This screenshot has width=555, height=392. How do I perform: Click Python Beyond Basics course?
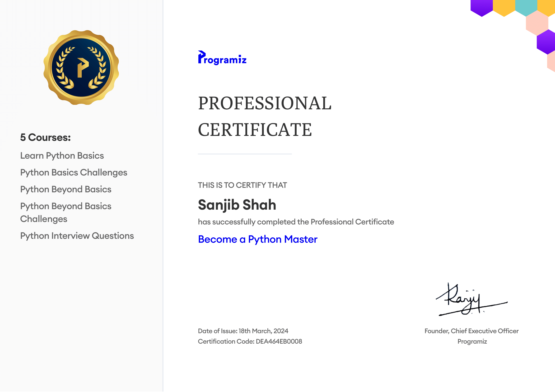pyautogui.click(x=66, y=190)
